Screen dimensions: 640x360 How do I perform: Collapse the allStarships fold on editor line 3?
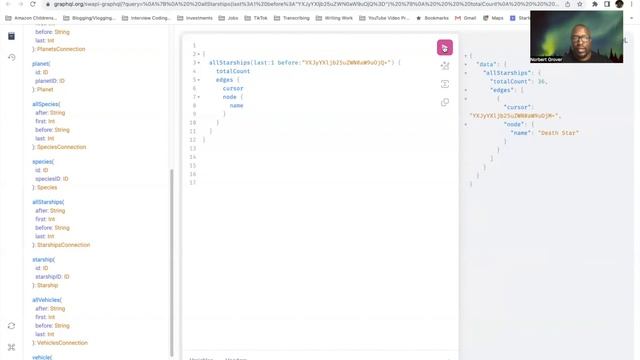(199, 62)
